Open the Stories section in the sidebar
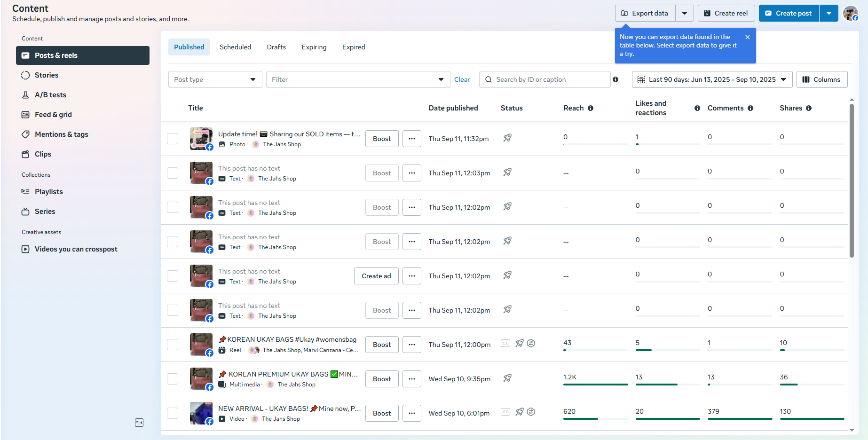 [46, 75]
